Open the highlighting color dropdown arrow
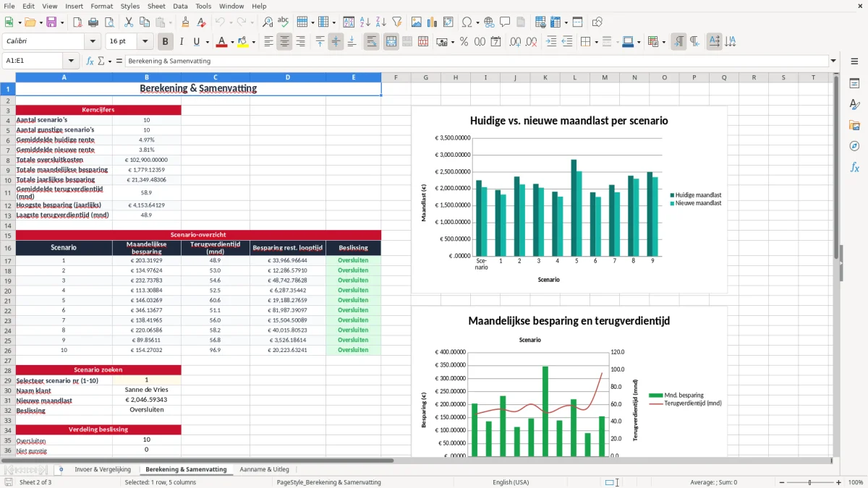 [253, 42]
